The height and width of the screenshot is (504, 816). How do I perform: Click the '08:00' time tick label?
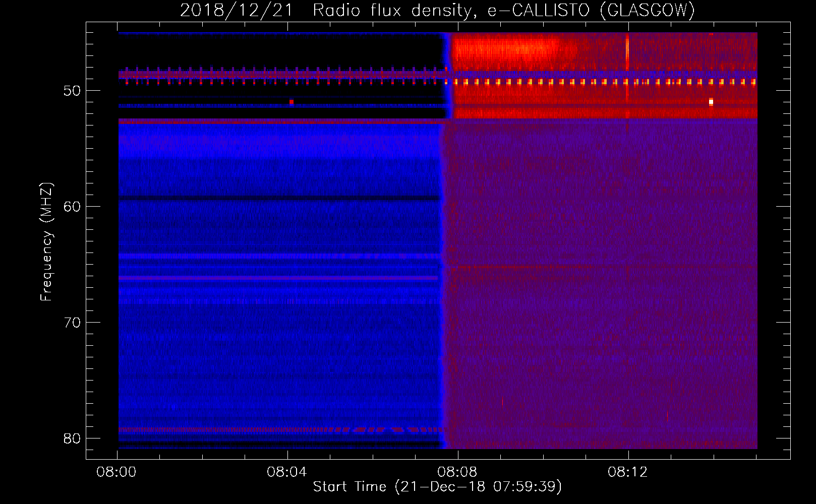point(117,472)
